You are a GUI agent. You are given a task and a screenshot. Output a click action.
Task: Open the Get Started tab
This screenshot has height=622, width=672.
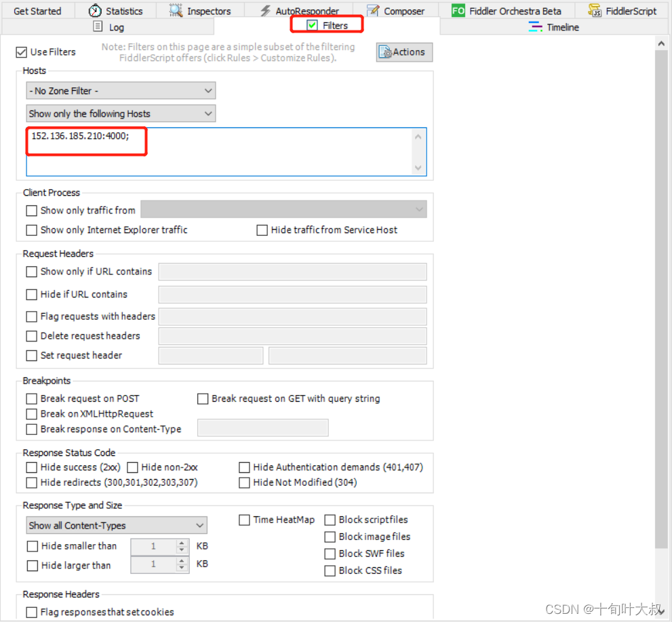tap(38, 11)
